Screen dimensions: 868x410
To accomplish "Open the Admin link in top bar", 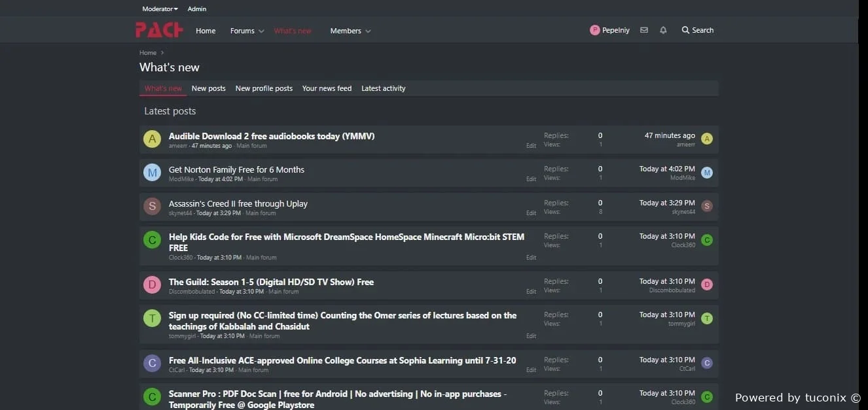I will point(196,9).
